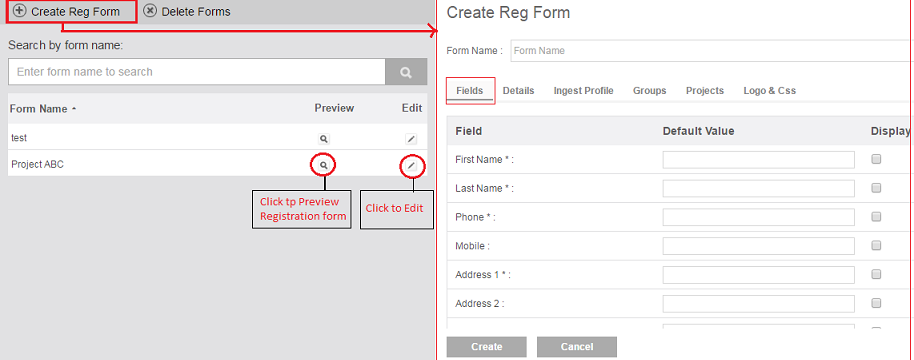This screenshot has height=360, width=914.
Task: Open the Ingest Profile tab
Action: 583,91
